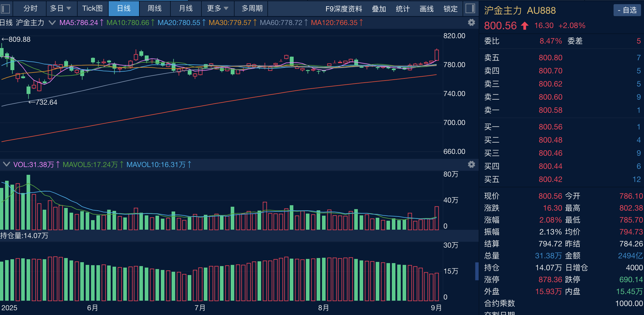Image resolution: width=644 pixels, height=315 pixels.
Task: Expand the chevron beside 沪金主力
Action: click(x=52, y=23)
